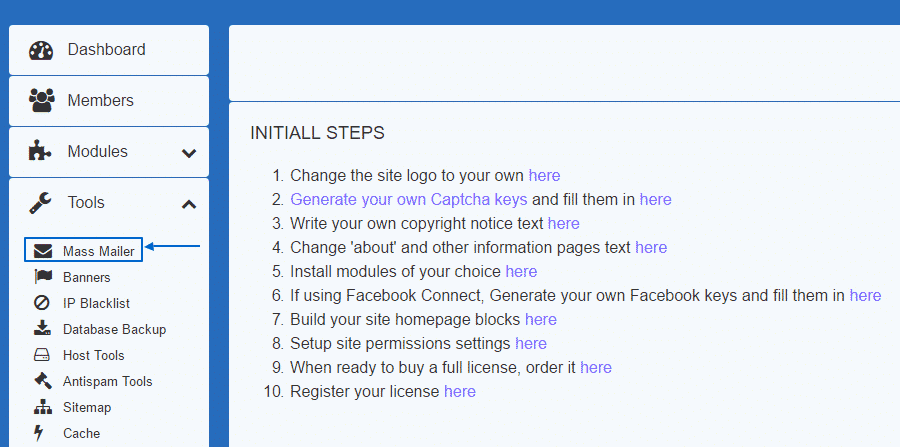Viewport: 900px width, 447px height.
Task: Click the Host Tools drive icon
Action: pos(43,355)
